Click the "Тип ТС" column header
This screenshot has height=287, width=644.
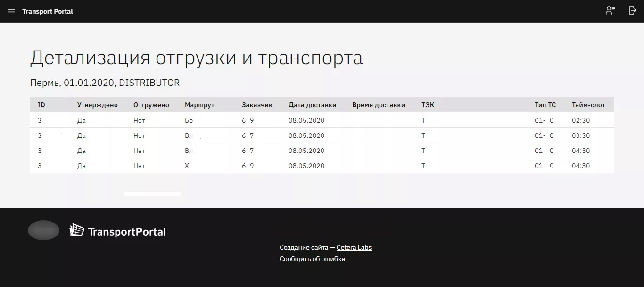pos(545,105)
